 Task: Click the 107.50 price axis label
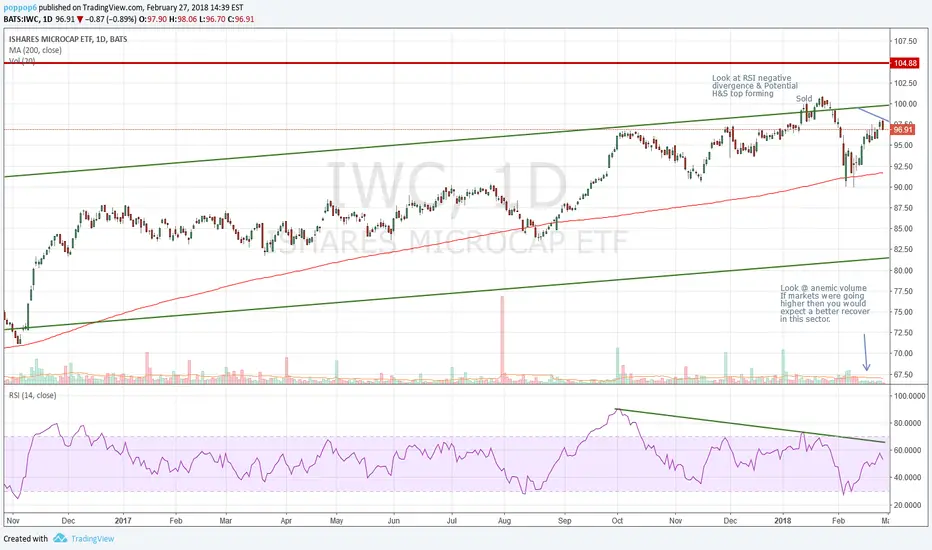[905, 41]
